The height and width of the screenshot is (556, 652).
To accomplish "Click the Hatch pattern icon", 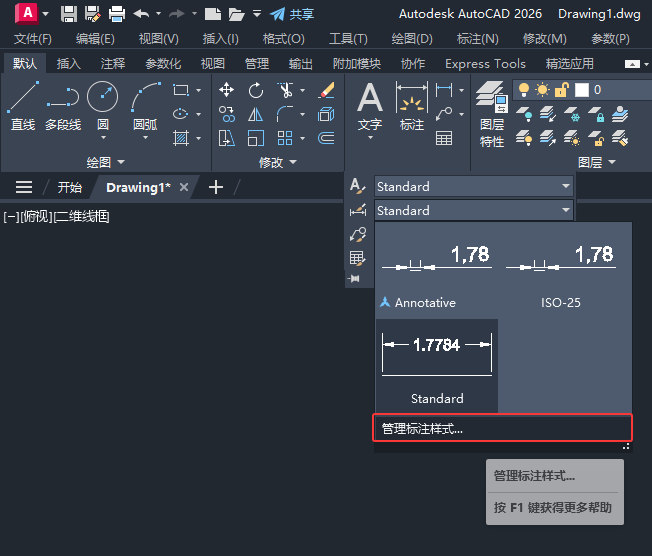I will [x=181, y=138].
